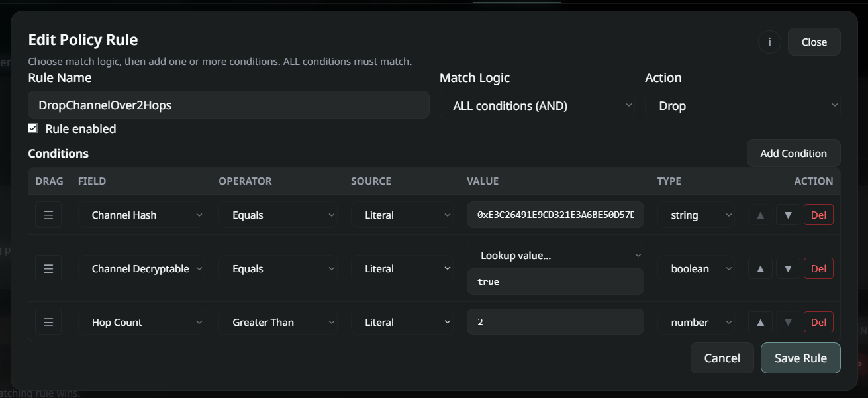Click the info icon next to Close

[x=769, y=42]
